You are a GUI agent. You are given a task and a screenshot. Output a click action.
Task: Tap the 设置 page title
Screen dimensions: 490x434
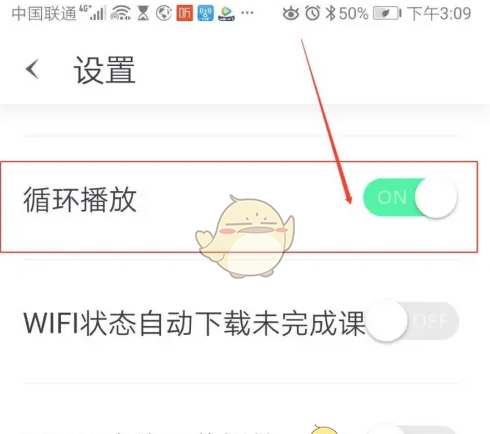click(104, 70)
